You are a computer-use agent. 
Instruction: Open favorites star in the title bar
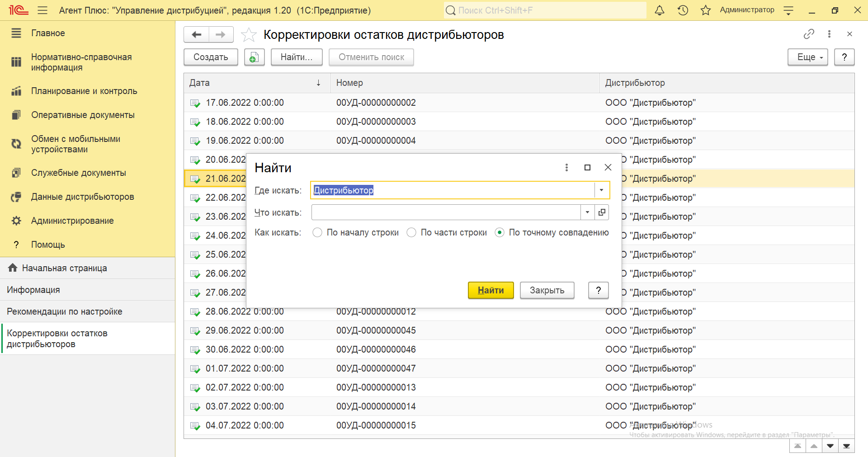pos(706,10)
